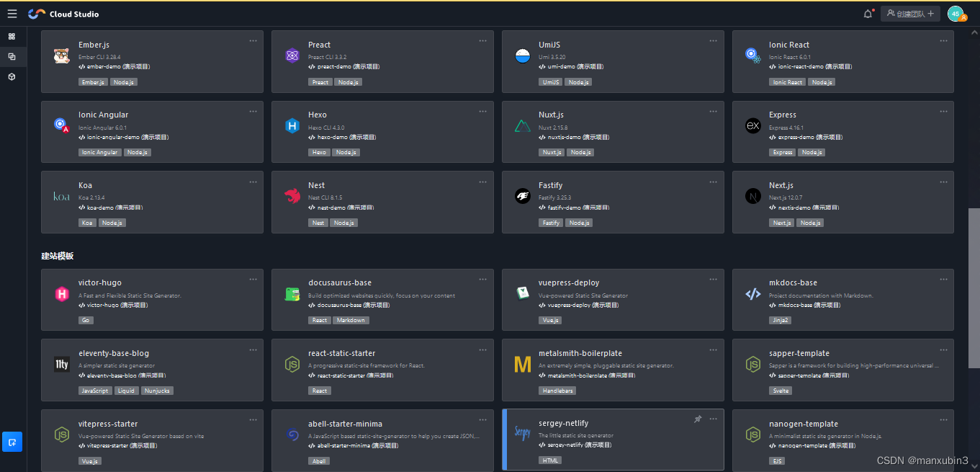Click the docusaurus green dinosaur icon
This screenshot has width=980, height=472.
point(292,294)
